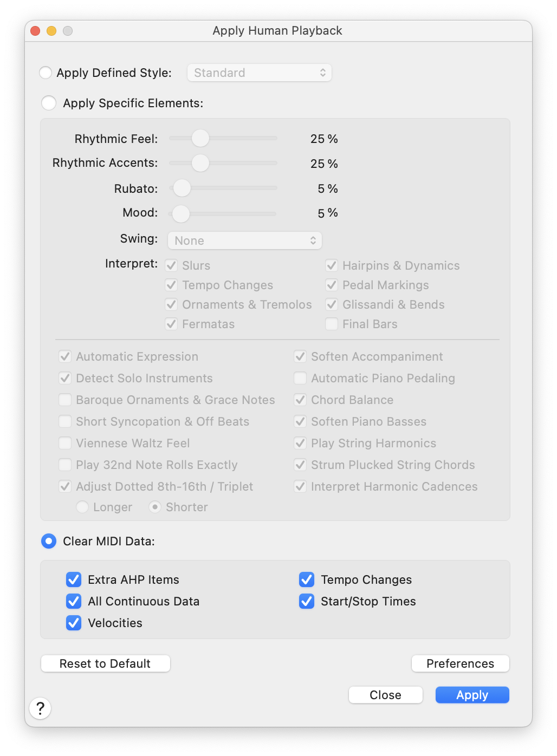
Task: Select the Clear MIDI Data radio button
Action: pyautogui.click(x=49, y=541)
